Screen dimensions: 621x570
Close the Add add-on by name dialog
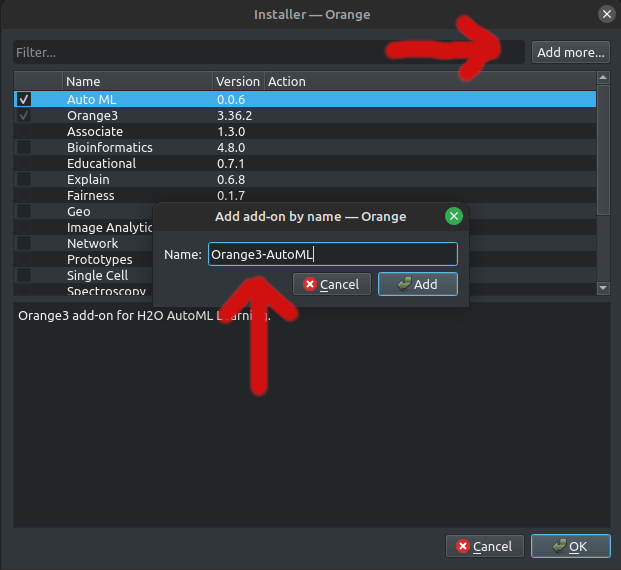click(454, 216)
